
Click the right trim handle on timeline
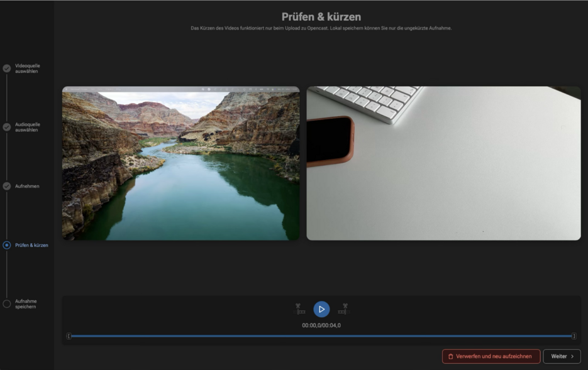[574, 336]
